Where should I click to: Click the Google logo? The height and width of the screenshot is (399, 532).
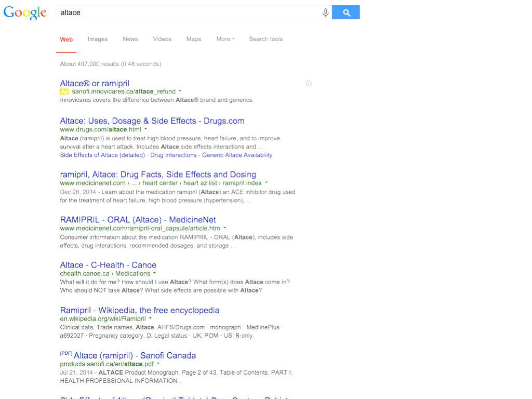click(25, 13)
